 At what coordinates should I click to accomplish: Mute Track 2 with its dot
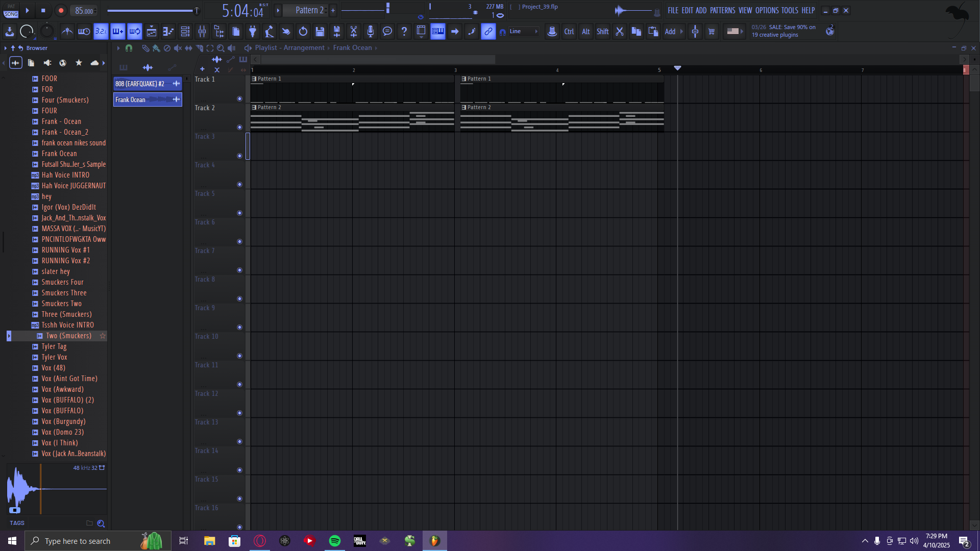pyautogui.click(x=239, y=128)
